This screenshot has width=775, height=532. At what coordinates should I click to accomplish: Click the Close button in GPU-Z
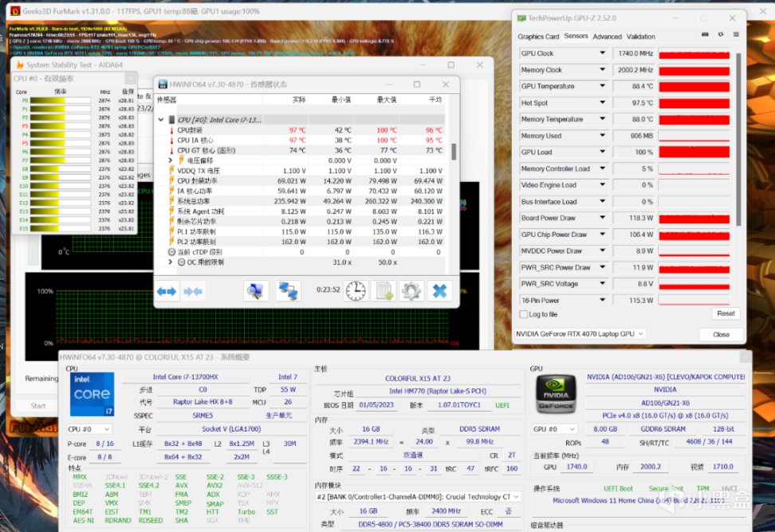tap(721, 335)
